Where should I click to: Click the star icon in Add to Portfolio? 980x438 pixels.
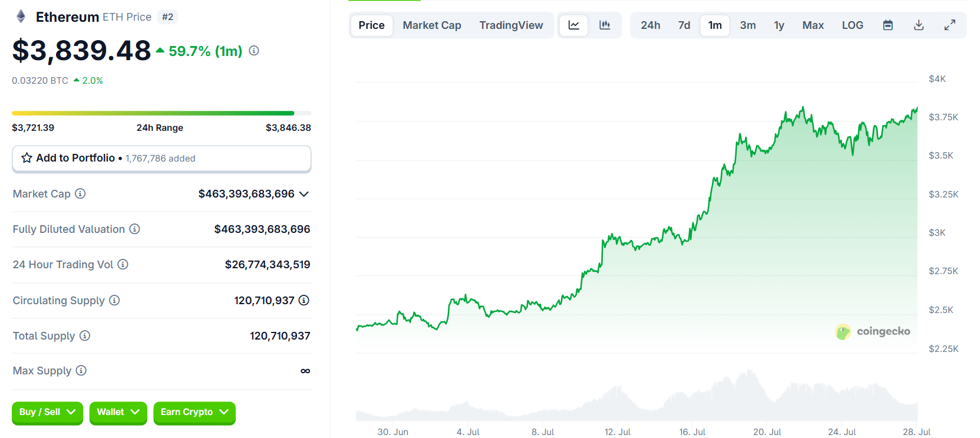(27, 158)
